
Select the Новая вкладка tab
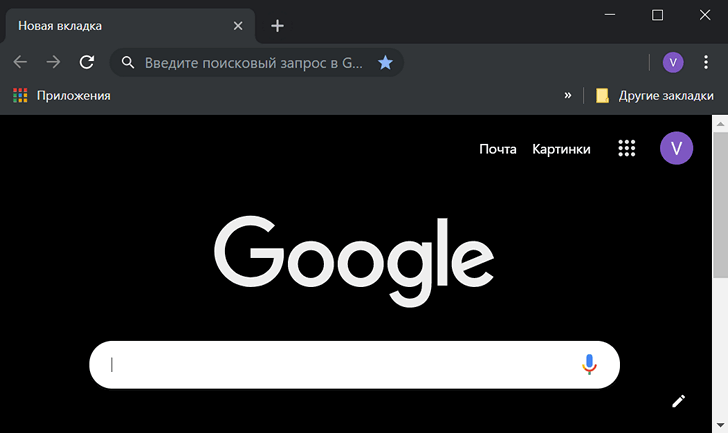pyautogui.click(x=130, y=26)
